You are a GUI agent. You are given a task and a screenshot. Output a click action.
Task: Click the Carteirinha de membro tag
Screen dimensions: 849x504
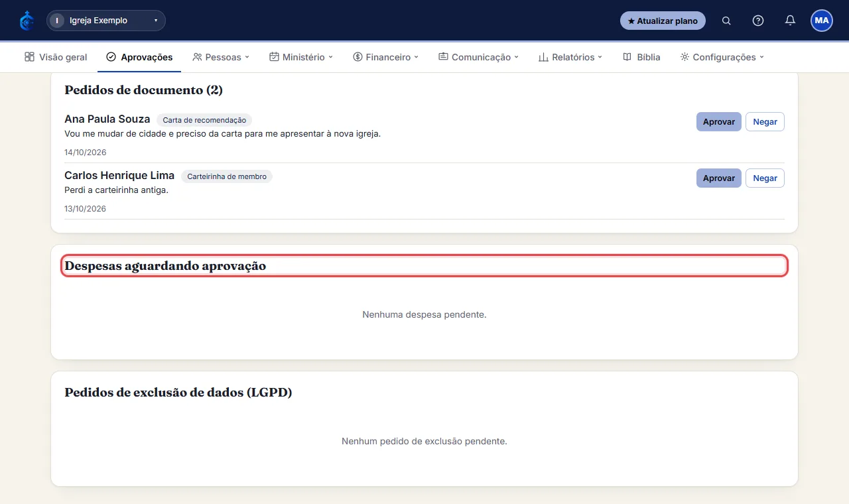click(227, 176)
